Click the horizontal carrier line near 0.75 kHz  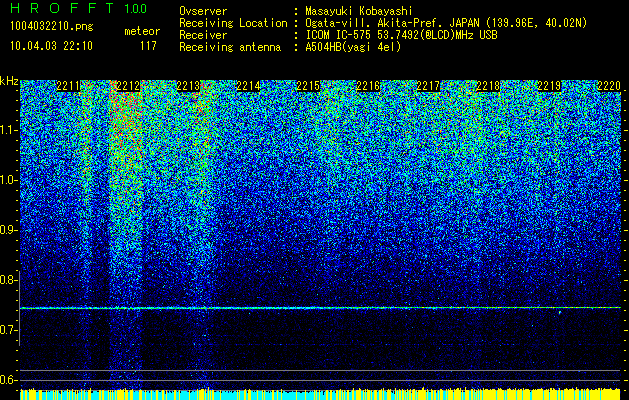[320, 308]
